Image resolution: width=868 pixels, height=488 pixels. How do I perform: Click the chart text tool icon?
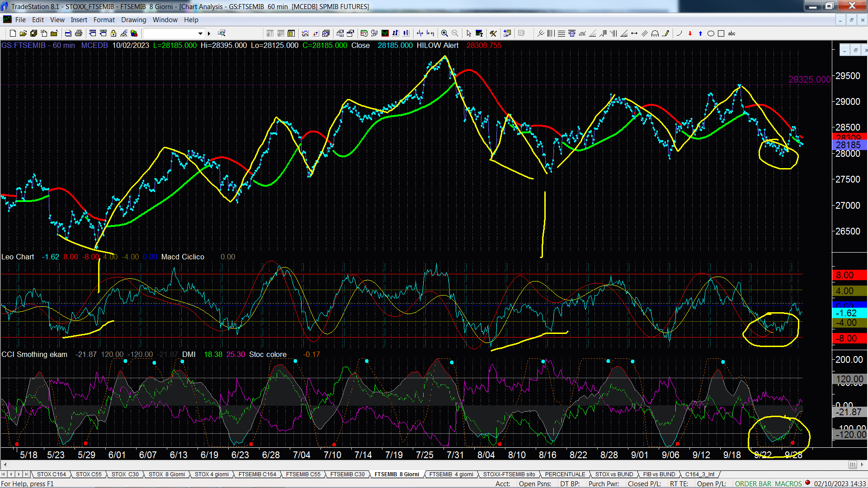479,33
